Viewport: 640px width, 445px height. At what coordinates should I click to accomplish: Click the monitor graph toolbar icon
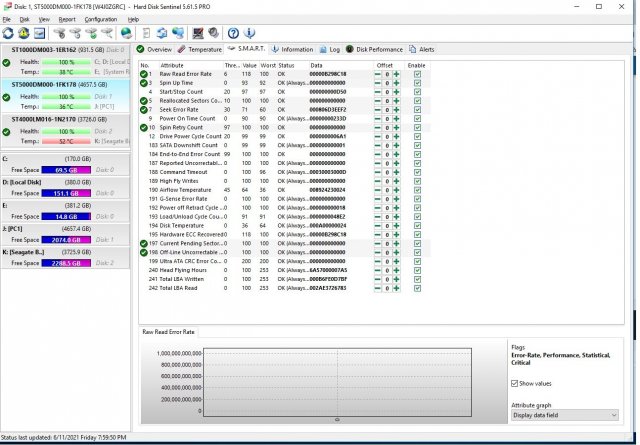click(198, 33)
